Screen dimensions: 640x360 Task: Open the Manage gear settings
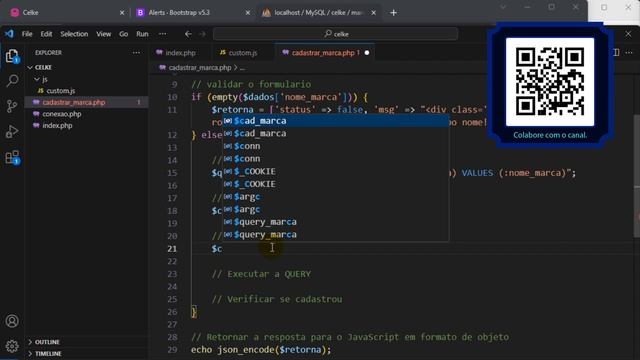tap(12, 346)
